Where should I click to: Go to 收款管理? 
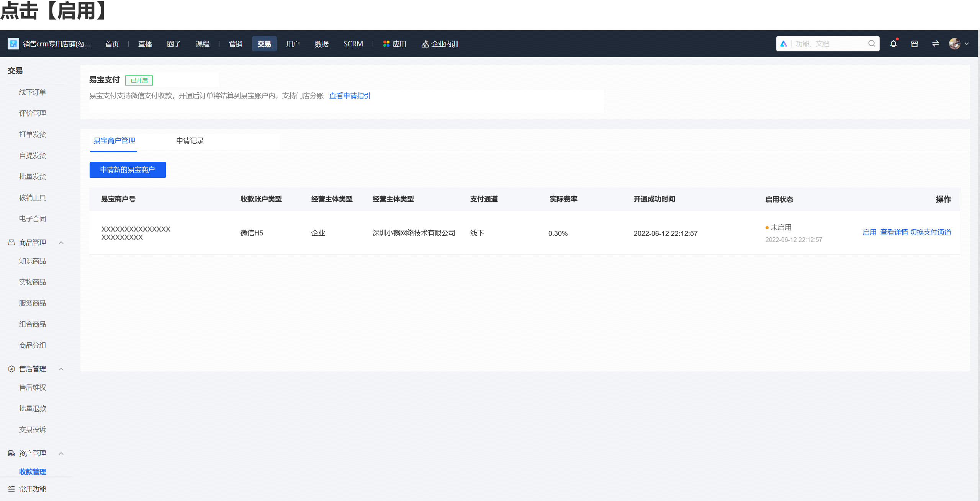pos(33,471)
